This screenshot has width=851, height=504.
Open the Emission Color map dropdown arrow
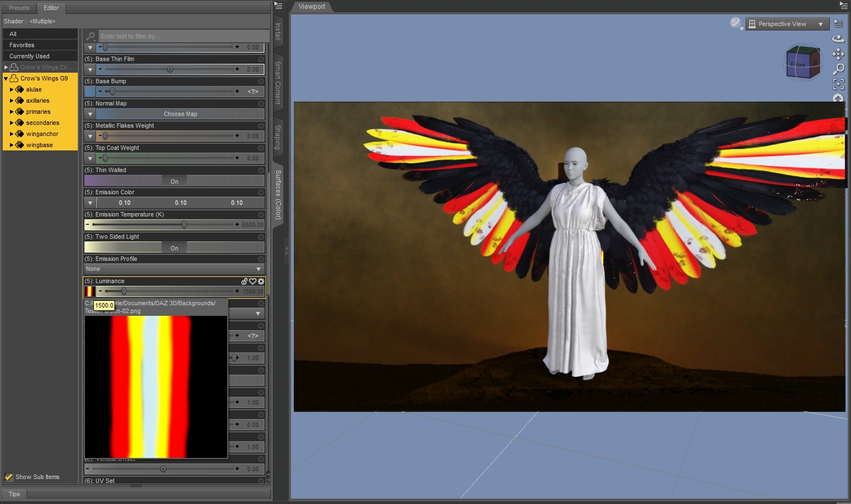pyautogui.click(x=90, y=203)
